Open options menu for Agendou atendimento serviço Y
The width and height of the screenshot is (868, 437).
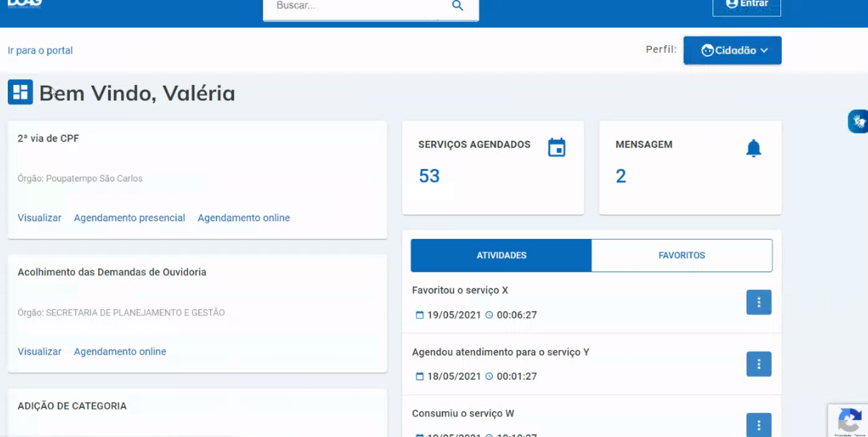759,364
